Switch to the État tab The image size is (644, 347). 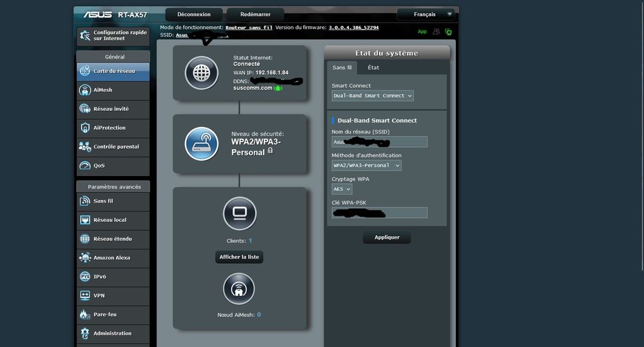point(373,67)
